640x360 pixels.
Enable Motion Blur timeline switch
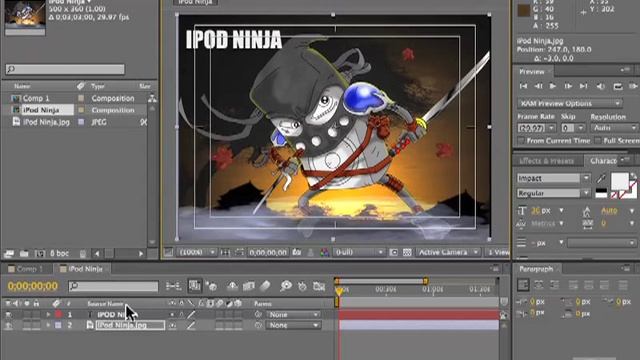265,286
